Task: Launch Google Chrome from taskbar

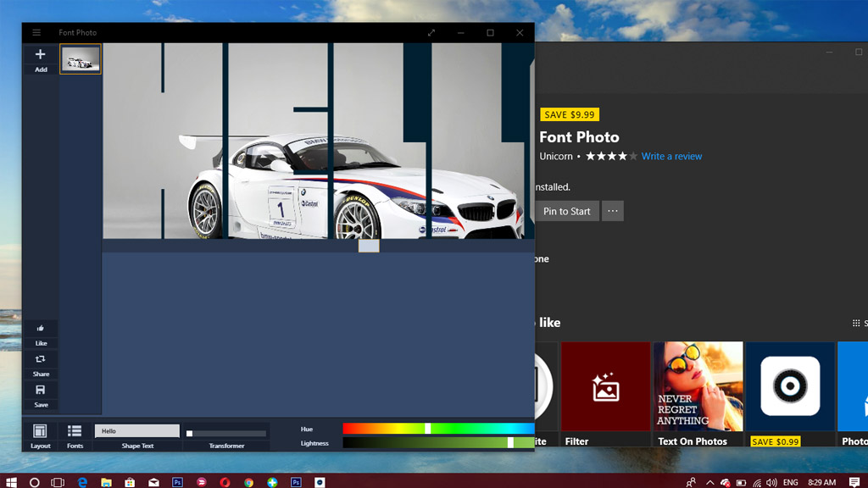Action: click(x=248, y=482)
